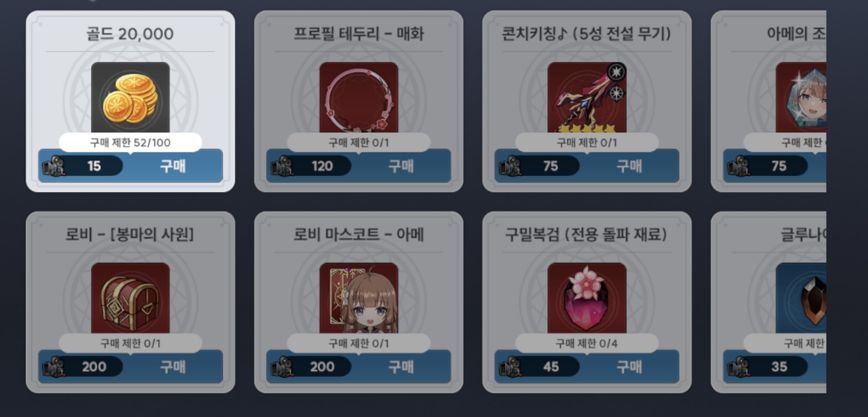Buy the 로비 - 봉마의 사원 item
The image size is (868, 417).
tap(173, 367)
